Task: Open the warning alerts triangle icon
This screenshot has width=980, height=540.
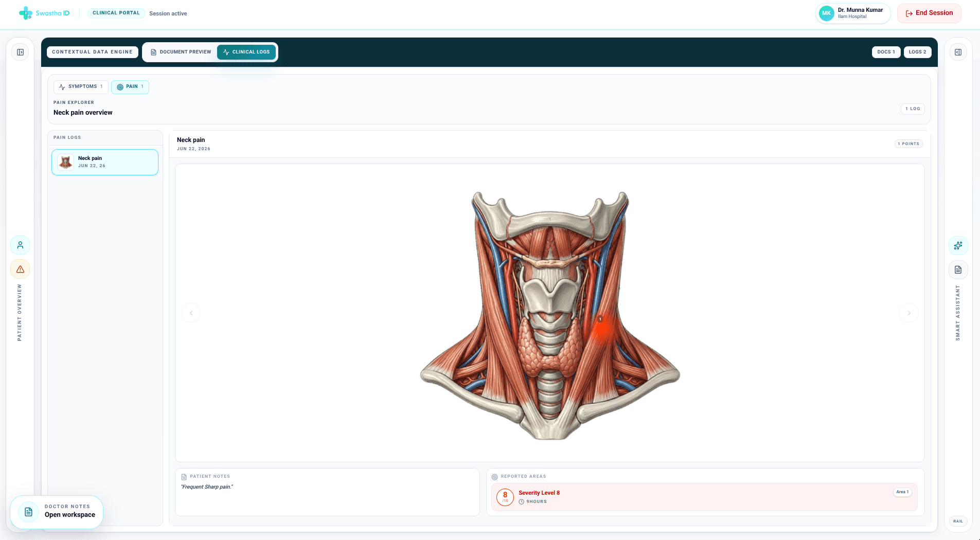Action: [20, 269]
